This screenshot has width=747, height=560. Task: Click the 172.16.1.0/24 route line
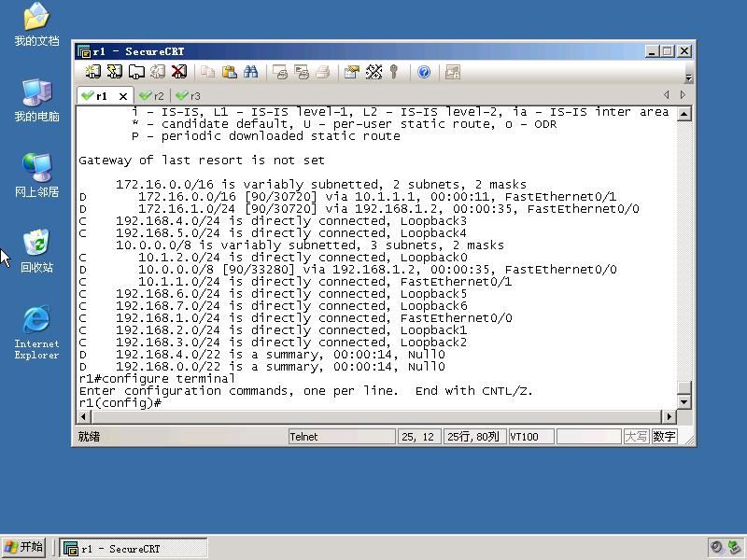tap(359, 209)
